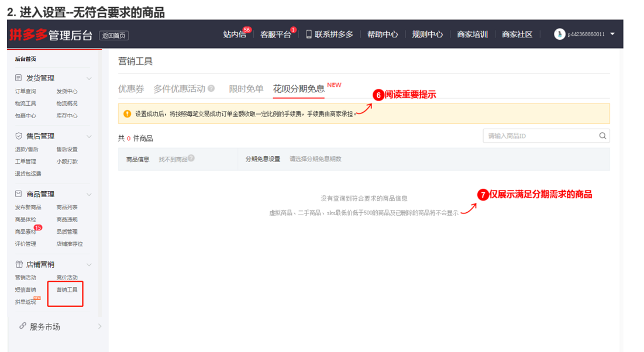
Task: Click the 找不到商品 link
Action: [173, 160]
